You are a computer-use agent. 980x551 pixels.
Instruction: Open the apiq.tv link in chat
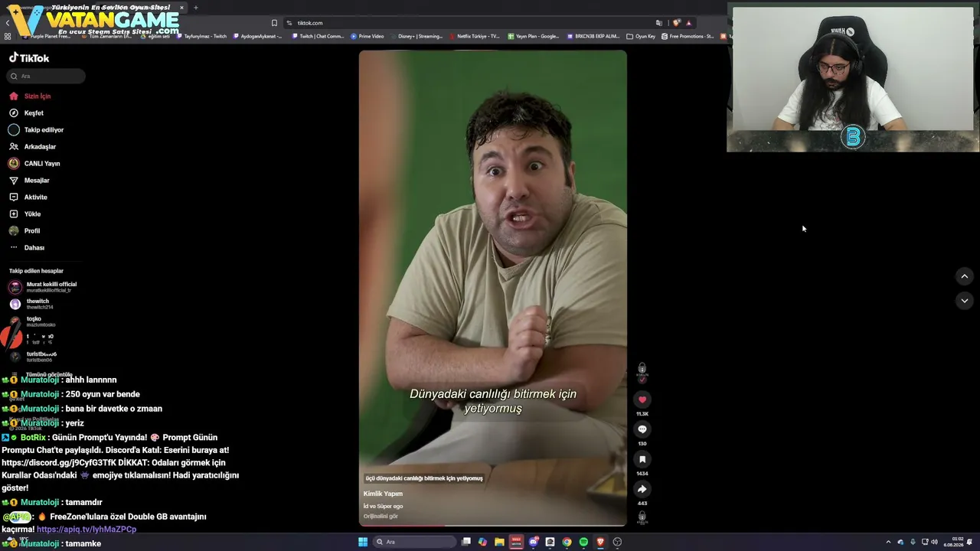pyautogui.click(x=87, y=529)
